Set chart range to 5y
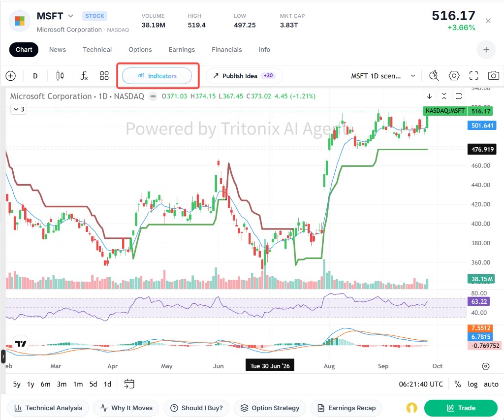This screenshot has width=504, height=420. (x=17, y=384)
